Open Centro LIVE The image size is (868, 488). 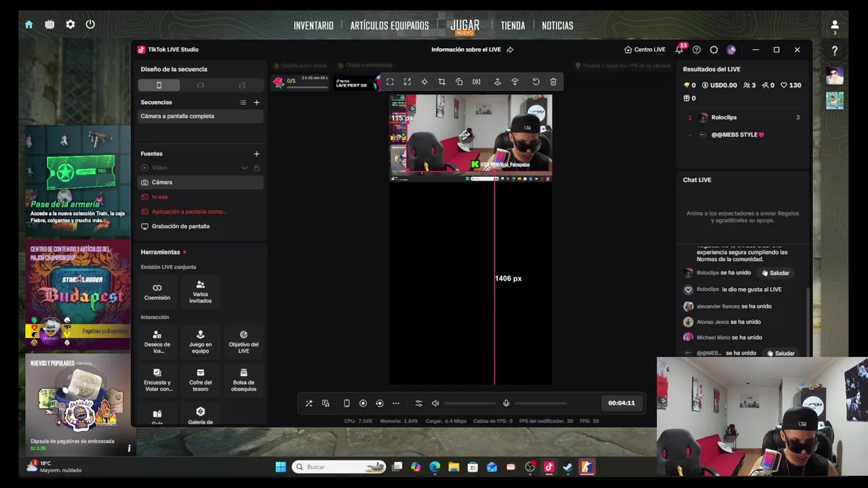point(645,49)
